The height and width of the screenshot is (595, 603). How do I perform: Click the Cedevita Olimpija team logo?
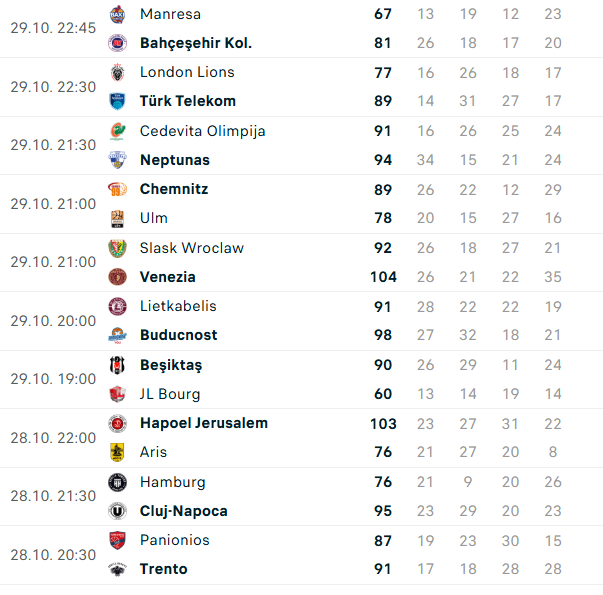point(117,131)
